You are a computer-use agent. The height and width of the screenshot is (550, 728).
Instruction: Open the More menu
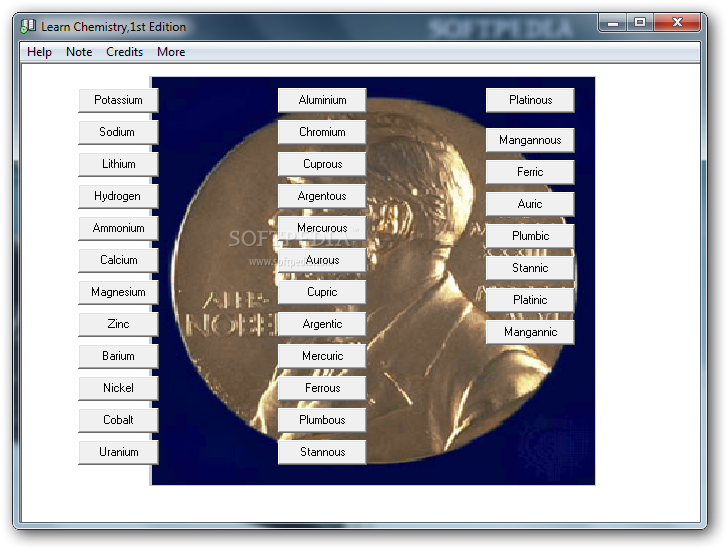pos(171,52)
